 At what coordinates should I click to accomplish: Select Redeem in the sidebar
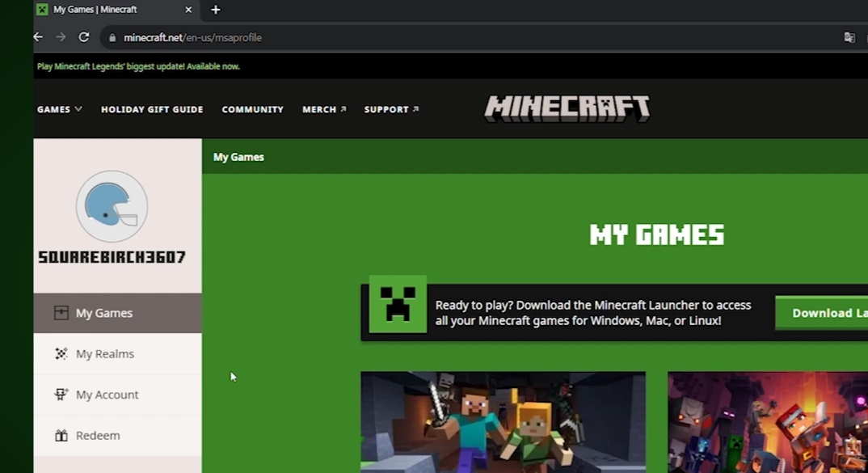click(117, 435)
